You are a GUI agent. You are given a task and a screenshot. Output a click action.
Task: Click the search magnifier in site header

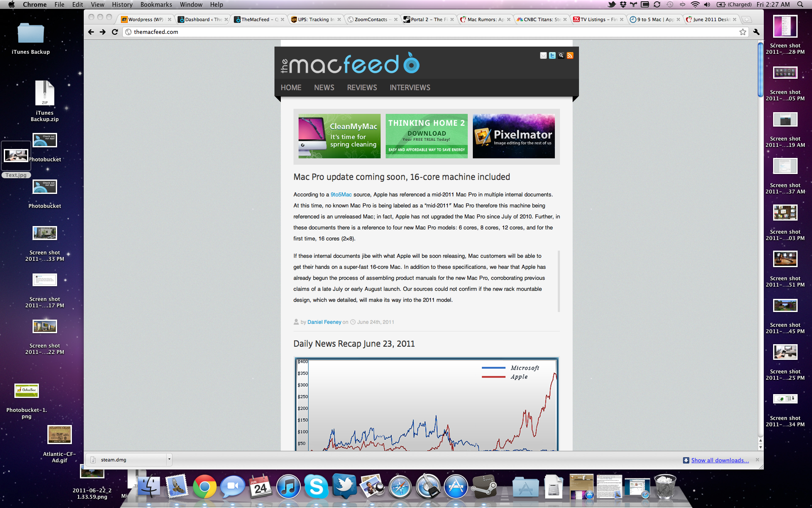[x=561, y=55]
